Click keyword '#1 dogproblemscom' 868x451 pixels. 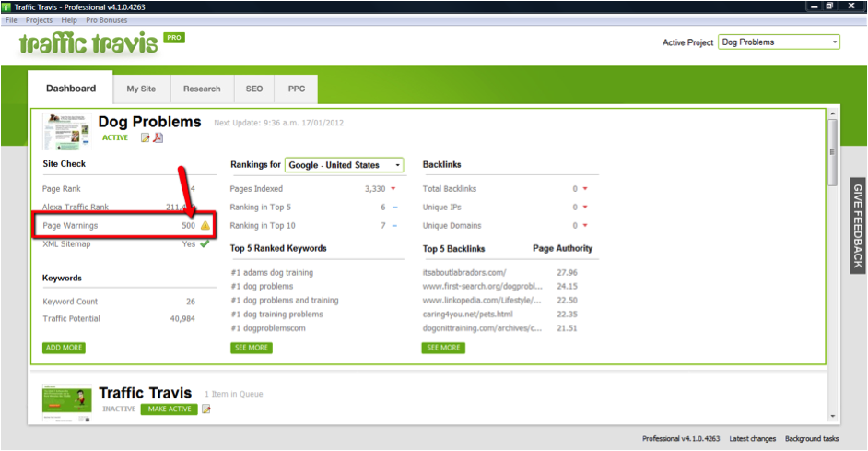268,328
